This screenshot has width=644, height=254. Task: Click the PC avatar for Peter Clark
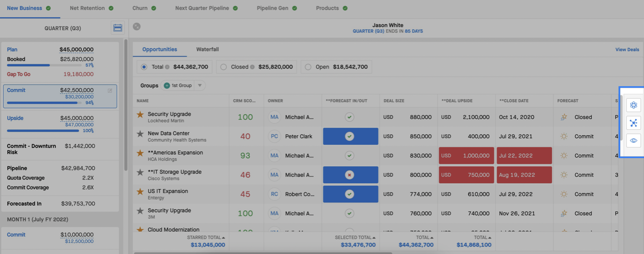coord(274,137)
